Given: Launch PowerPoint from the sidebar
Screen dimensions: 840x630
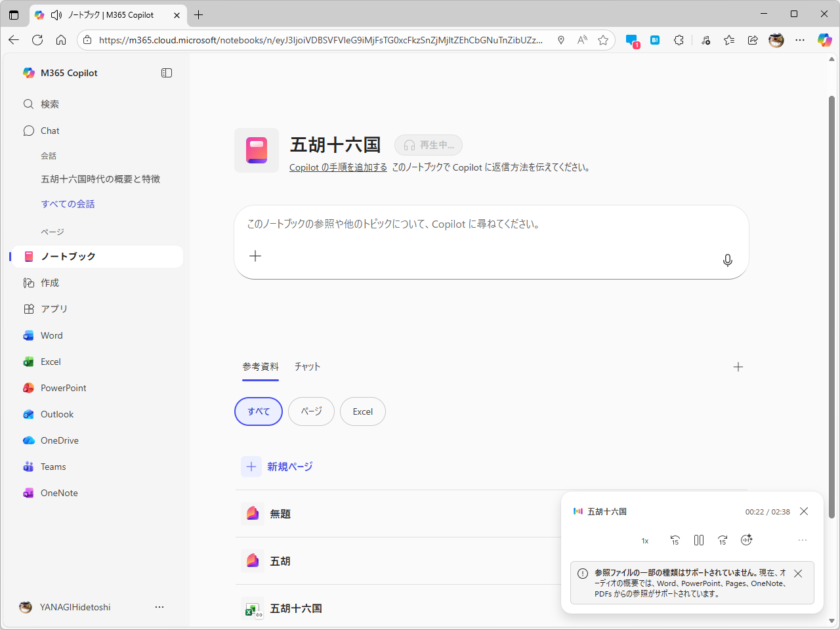Looking at the screenshot, I should coord(62,388).
